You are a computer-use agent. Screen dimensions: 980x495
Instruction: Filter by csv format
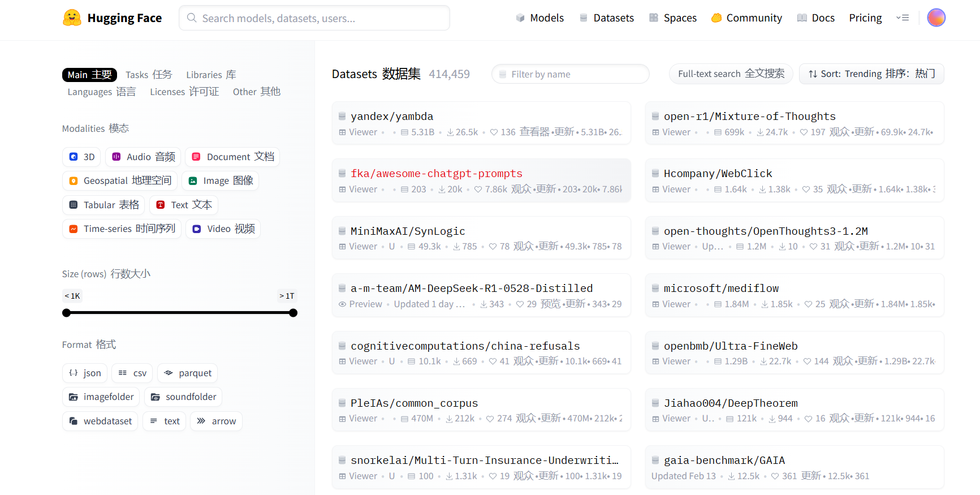coord(132,373)
